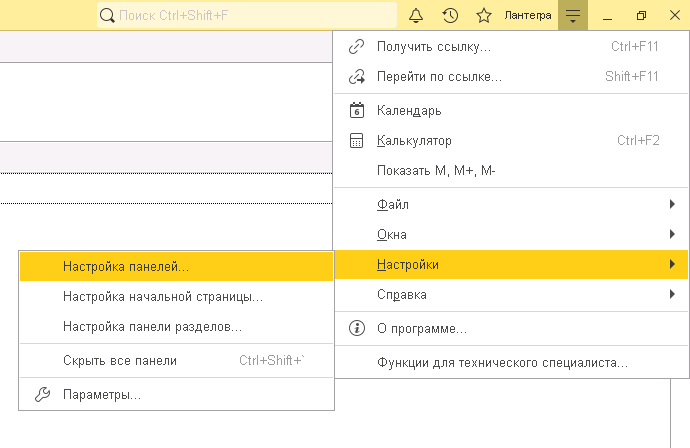690x448 pixels.
Task: Expand the Окна submenu
Action: coord(510,235)
